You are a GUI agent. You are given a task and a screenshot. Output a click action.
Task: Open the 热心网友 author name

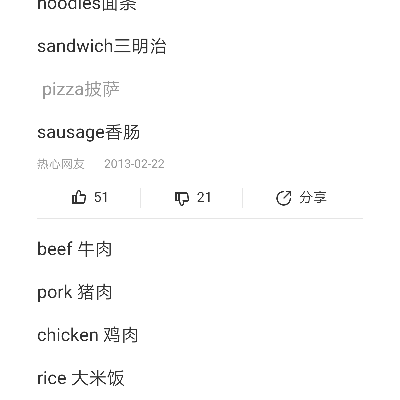[x=61, y=164]
